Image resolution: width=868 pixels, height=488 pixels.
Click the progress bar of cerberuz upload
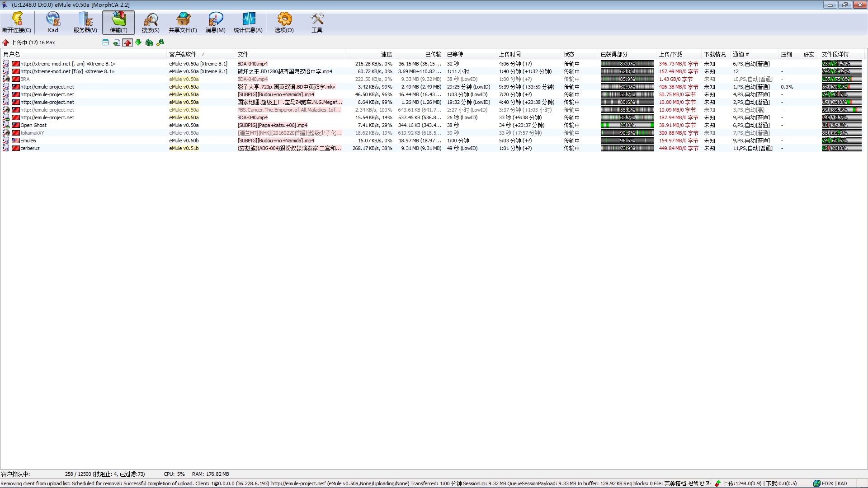pos(627,148)
